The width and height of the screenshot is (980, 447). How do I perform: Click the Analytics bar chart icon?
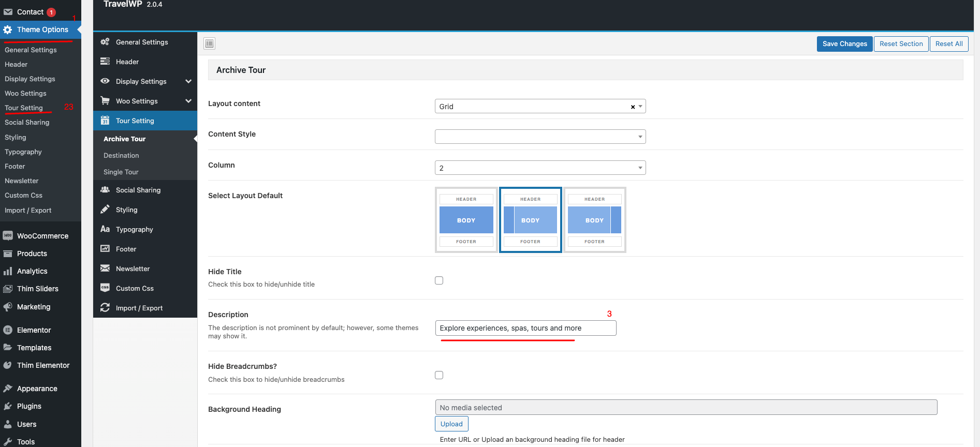(8, 271)
